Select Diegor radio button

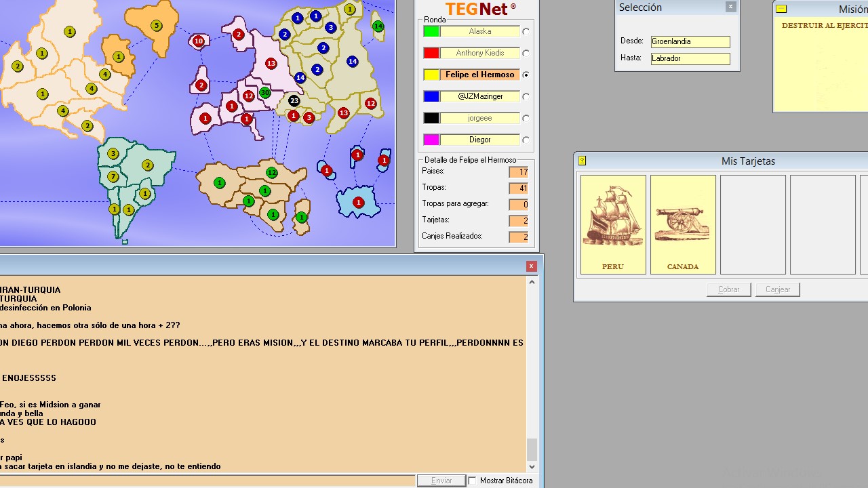pyautogui.click(x=526, y=140)
